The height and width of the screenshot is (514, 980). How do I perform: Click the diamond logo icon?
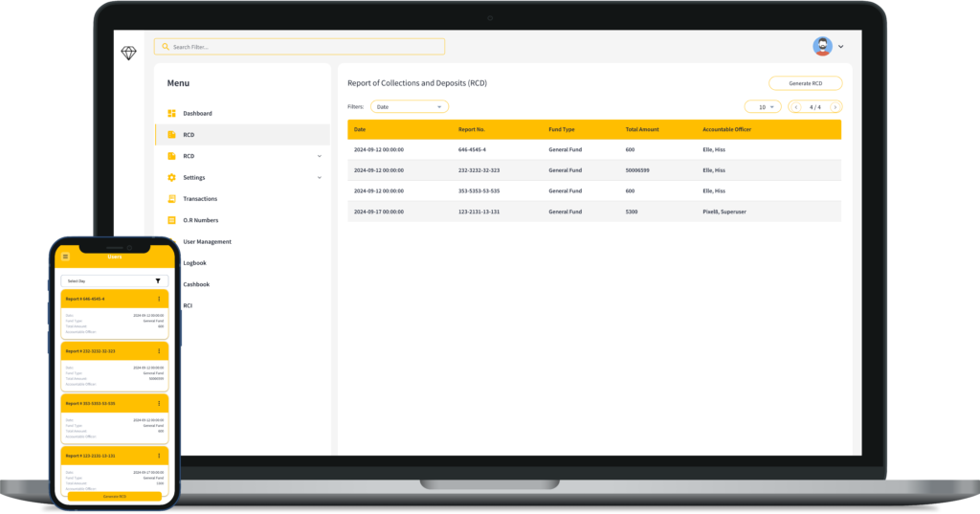tap(129, 54)
